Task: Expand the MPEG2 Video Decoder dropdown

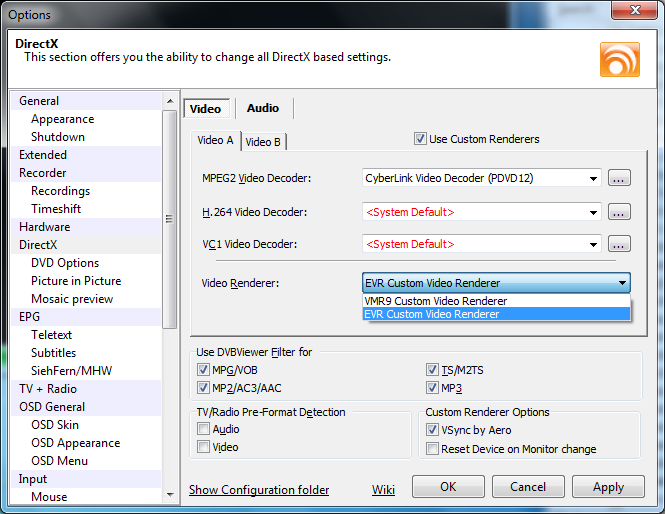Action: tap(593, 178)
